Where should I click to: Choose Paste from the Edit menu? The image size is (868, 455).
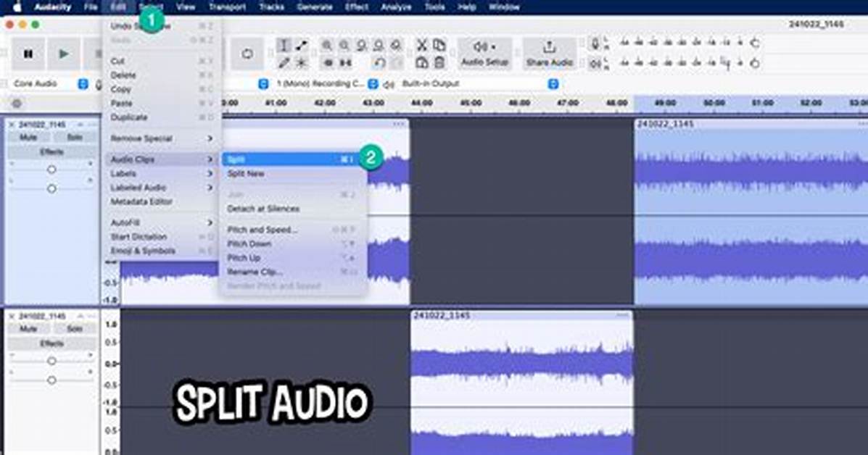pyautogui.click(x=162, y=104)
